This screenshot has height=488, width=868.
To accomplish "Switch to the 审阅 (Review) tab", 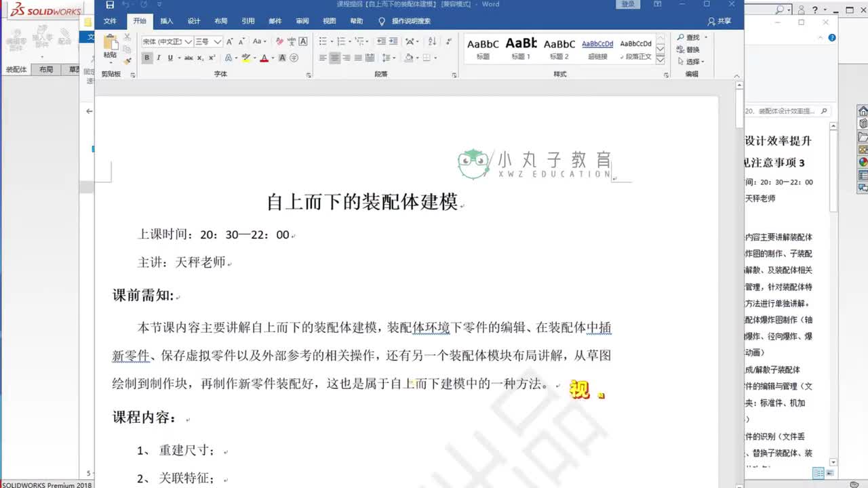I will tap(302, 21).
